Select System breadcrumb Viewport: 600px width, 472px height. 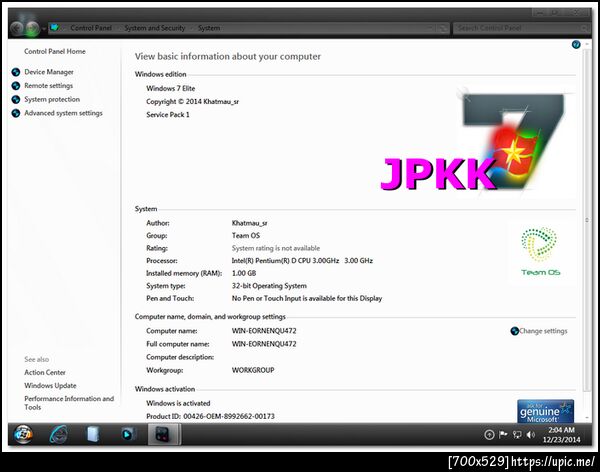point(209,28)
